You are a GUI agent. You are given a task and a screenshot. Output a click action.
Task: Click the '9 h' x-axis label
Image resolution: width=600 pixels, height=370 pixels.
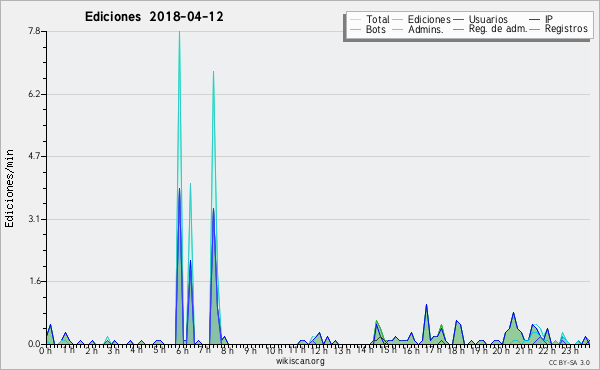(250, 351)
